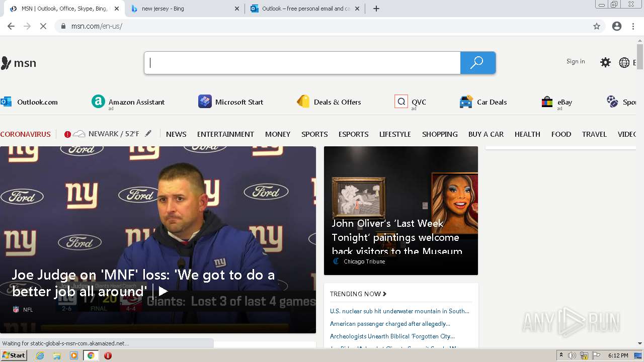Open John Oliver paintings article
Image resolution: width=644 pixels, height=362 pixels.
click(397, 237)
